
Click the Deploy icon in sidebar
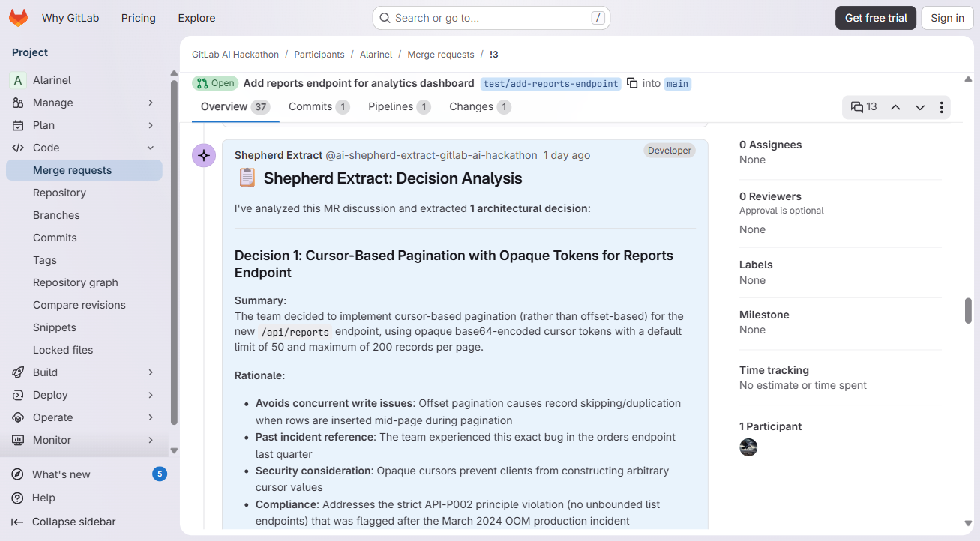(x=18, y=395)
